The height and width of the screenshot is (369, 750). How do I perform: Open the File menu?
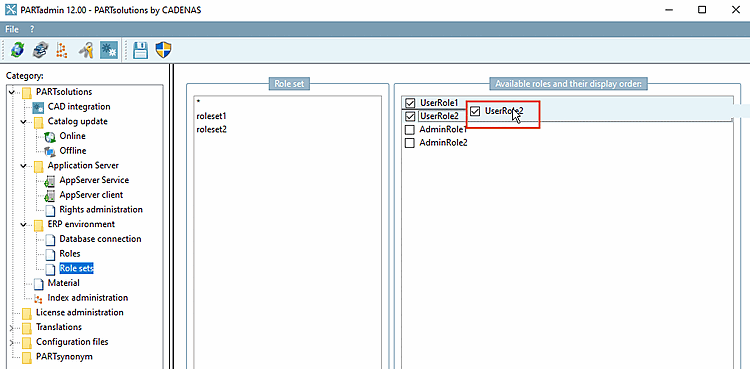point(12,29)
